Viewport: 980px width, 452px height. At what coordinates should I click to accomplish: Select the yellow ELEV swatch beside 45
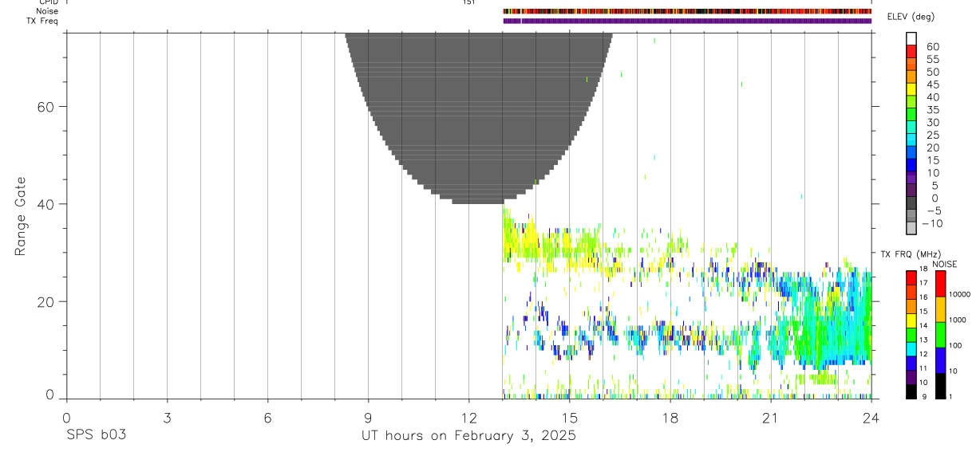tap(911, 89)
